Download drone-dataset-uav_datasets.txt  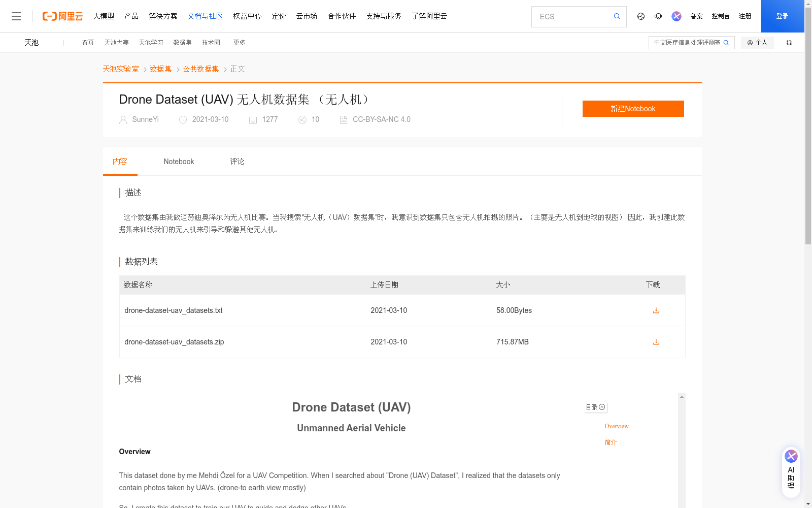[656, 310]
